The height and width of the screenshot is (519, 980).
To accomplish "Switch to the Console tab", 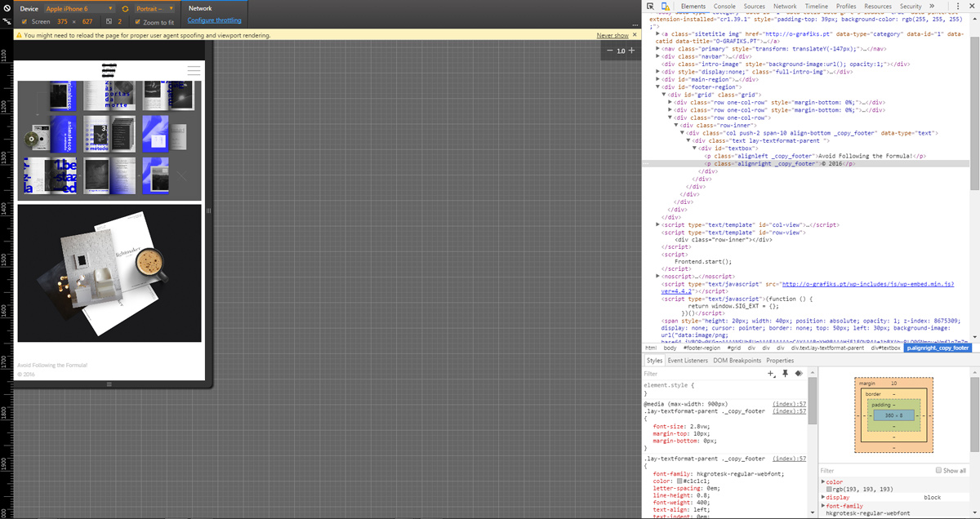I will 724,7.
